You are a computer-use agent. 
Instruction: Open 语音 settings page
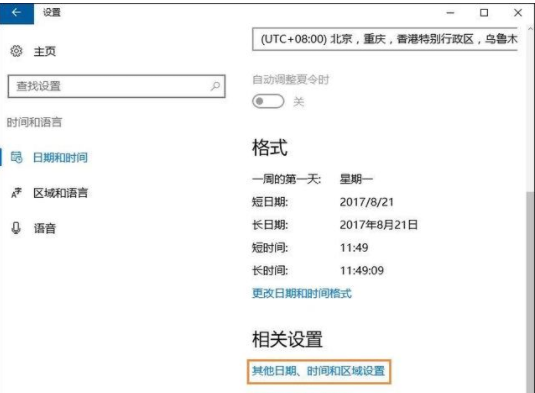(44, 228)
